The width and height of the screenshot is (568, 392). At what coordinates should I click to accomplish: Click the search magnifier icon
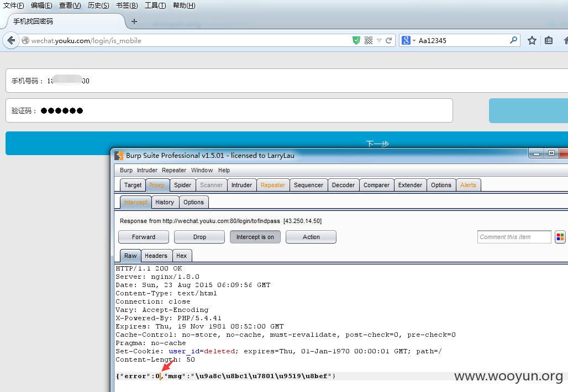click(x=513, y=40)
